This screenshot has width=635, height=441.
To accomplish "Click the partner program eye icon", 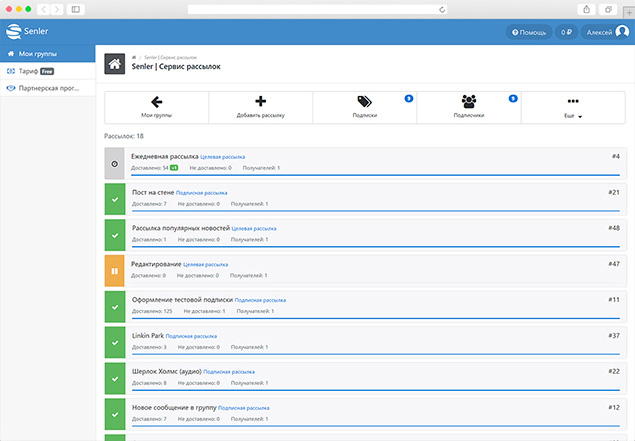I will pos(11,88).
